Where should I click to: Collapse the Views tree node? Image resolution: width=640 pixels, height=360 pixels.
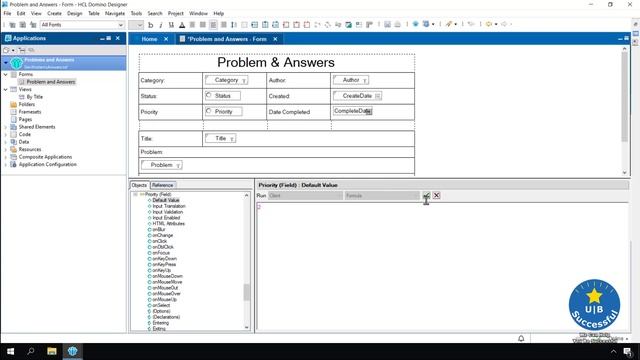(6, 89)
